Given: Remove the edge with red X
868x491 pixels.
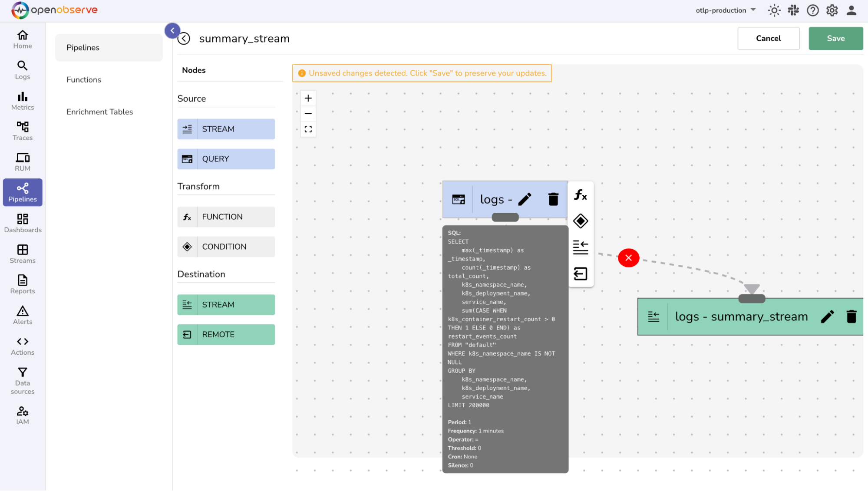Looking at the screenshot, I should point(628,258).
